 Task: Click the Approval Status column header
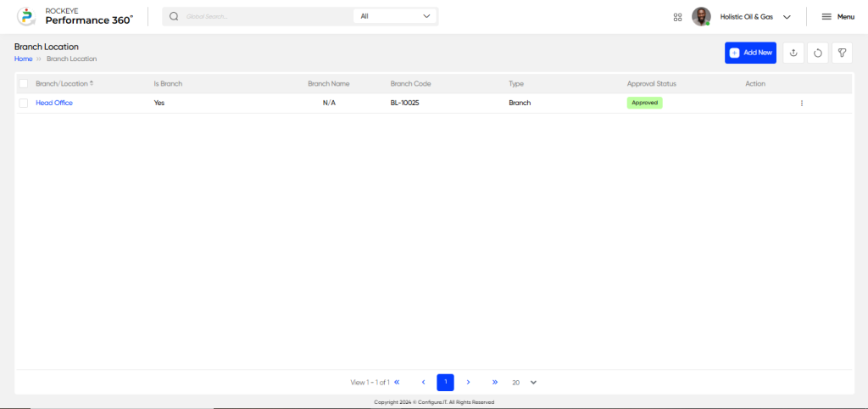(652, 84)
